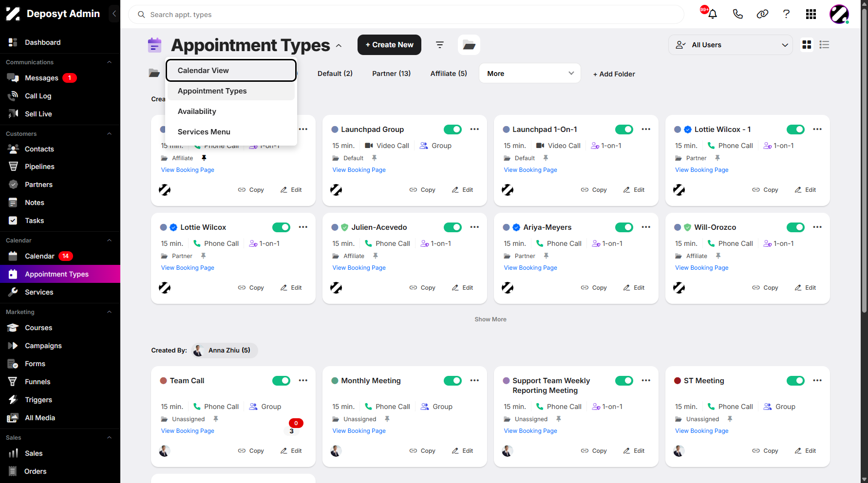Screen dimensions: 868x483
Task: Click the phone dialer icon in header
Action: click(737, 14)
